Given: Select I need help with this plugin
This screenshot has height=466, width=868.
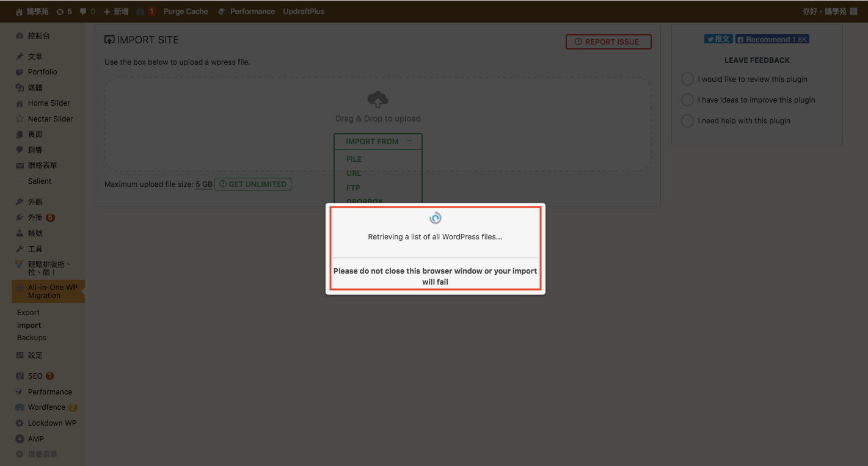Looking at the screenshot, I should click(x=687, y=120).
